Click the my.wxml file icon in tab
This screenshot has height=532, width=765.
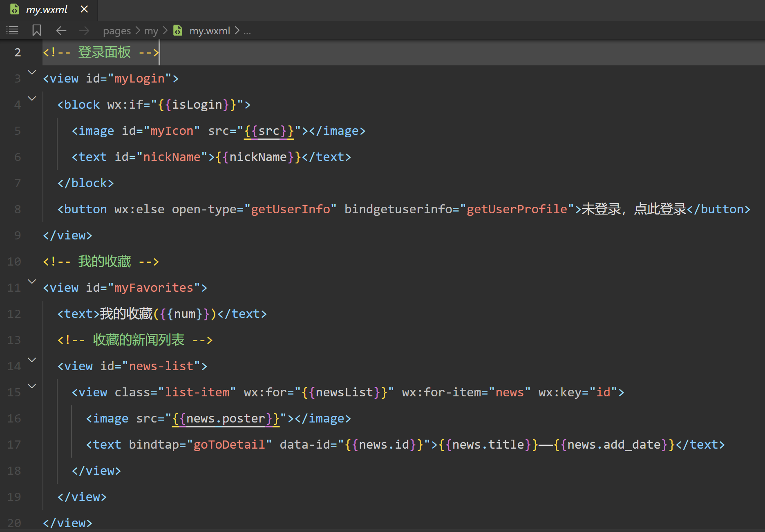click(15, 9)
